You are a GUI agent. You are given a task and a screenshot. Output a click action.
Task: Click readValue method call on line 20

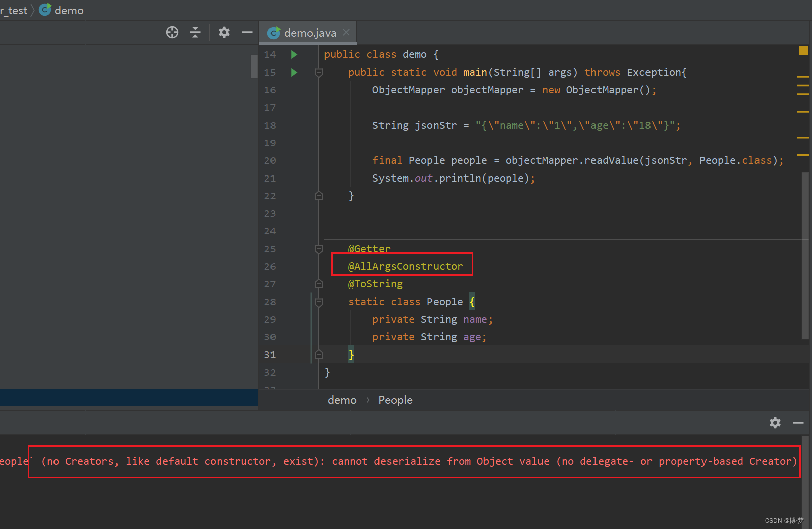(x=611, y=160)
